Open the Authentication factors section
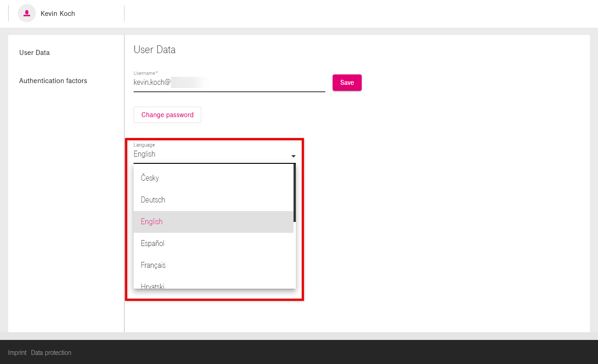598x364 pixels. tap(53, 81)
